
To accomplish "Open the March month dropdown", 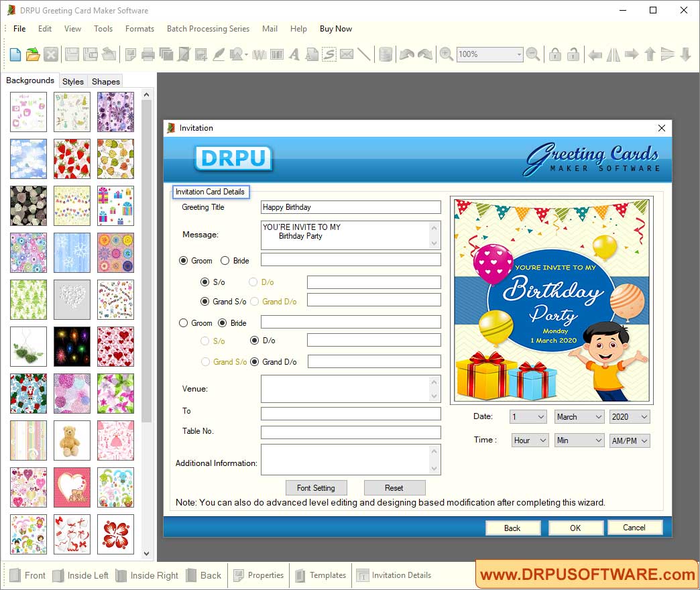I will click(579, 417).
